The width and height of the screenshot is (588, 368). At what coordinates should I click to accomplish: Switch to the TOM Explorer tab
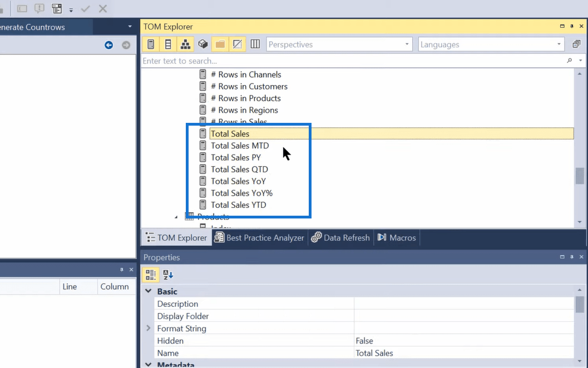pos(176,237)
